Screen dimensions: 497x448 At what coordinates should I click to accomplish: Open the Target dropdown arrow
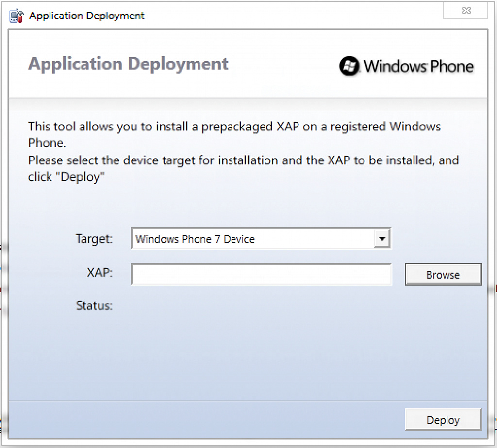click(x=382, y=239)
